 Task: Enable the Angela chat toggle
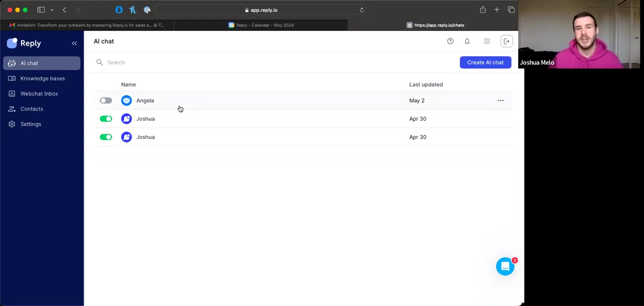106,101
